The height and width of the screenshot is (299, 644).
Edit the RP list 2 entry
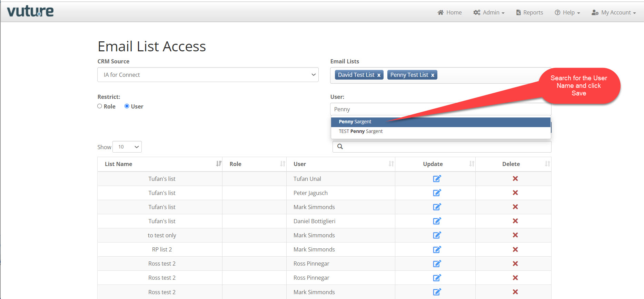tap(437, 249)
